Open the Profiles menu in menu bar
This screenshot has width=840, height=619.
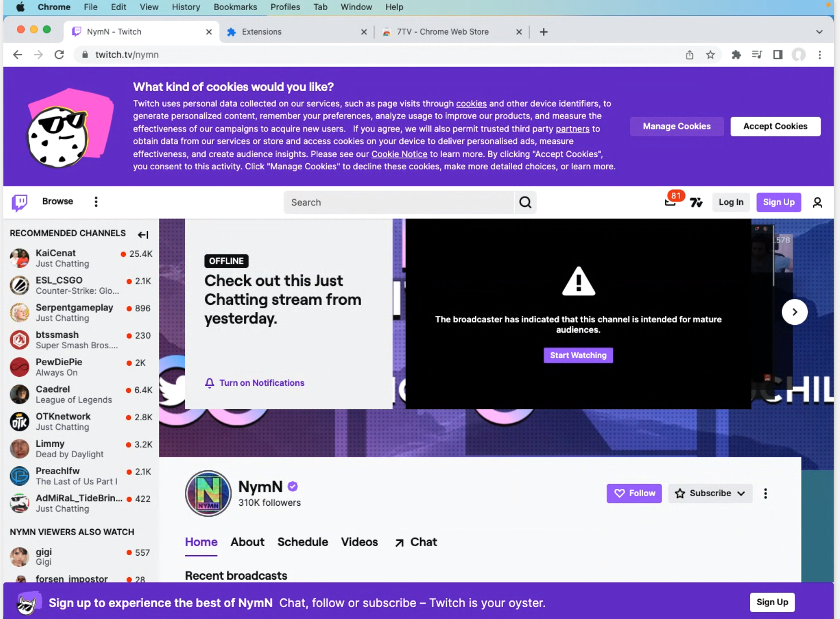point(285,7)
